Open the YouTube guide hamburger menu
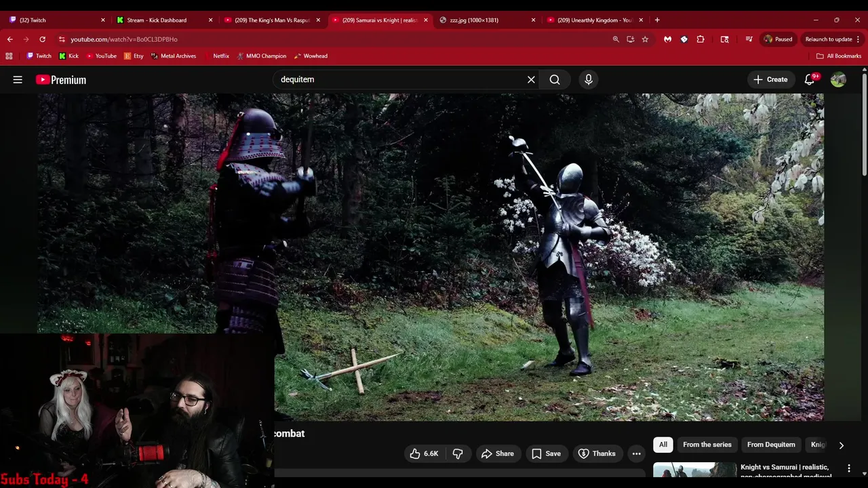 tap(18, 79)
